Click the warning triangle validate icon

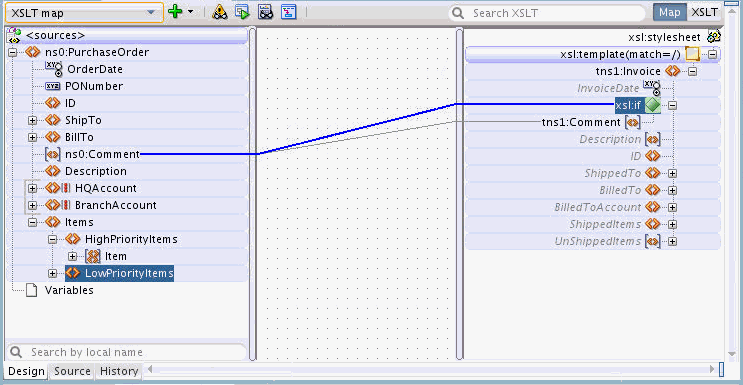[219, 12]
